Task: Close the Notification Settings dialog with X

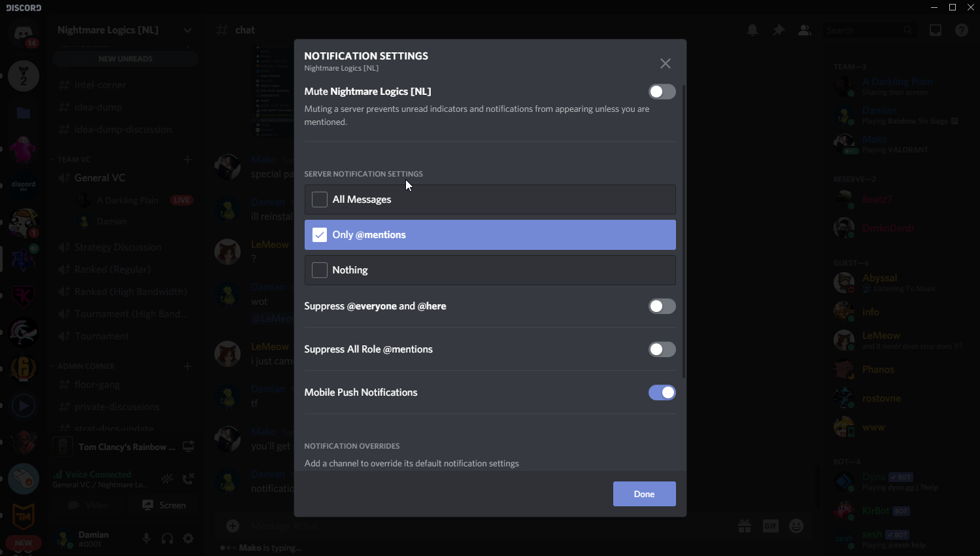Action: coord(665,63)
